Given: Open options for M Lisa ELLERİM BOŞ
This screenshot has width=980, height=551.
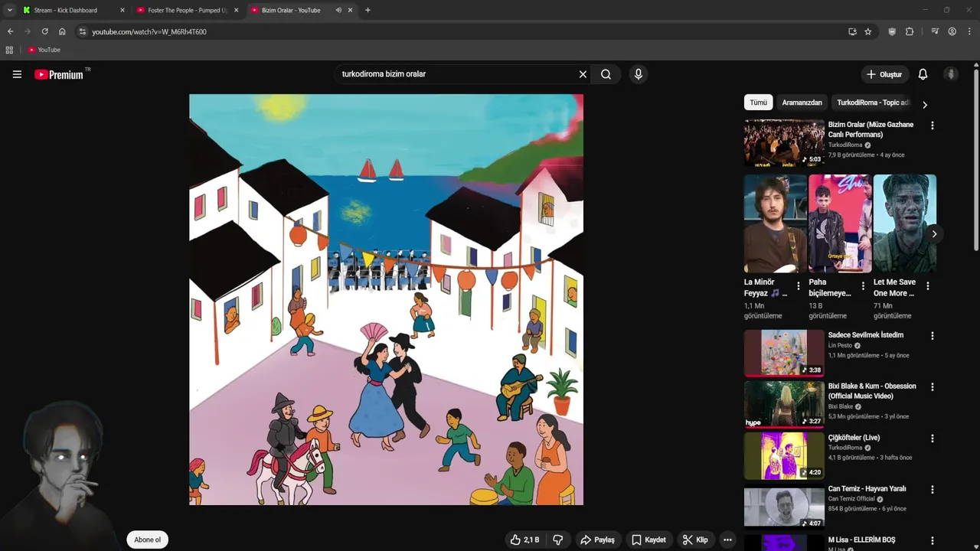Looking at the screenshot, I should click(x=932, y=541).
